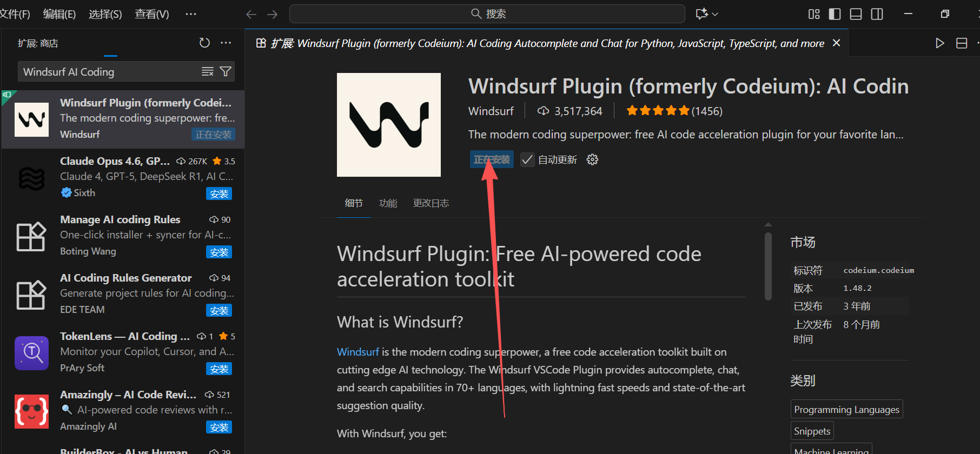Toggle secondary side bar visibility
The height and width of the screenshot is (454, 980).
877,14
